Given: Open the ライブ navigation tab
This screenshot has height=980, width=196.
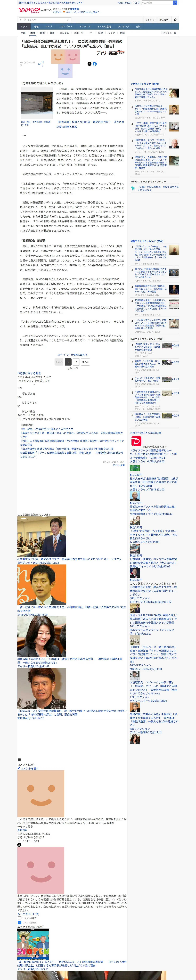Looking at the screenshot, I should tap(49, 27).
